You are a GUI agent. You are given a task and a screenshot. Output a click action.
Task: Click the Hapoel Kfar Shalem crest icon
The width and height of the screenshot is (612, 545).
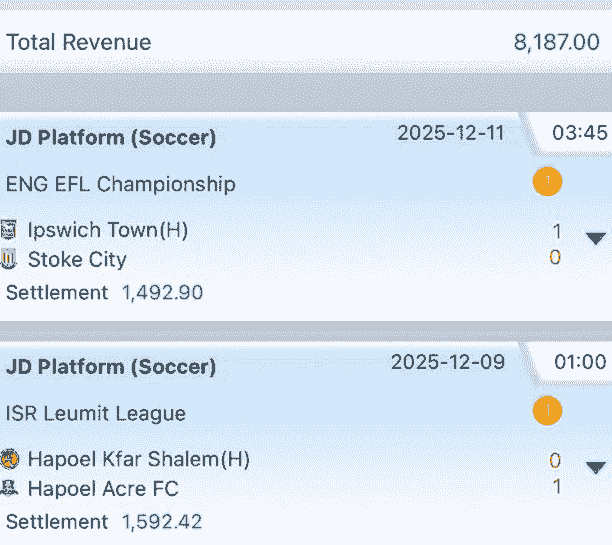click(x=10, y=460)
